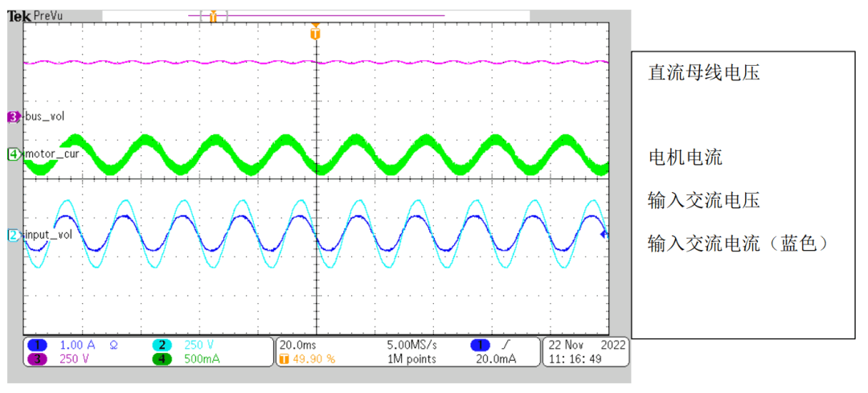Click the rising edge trigger slope symbol
This screenshot has height=393, width=868.
coord(505,345)
